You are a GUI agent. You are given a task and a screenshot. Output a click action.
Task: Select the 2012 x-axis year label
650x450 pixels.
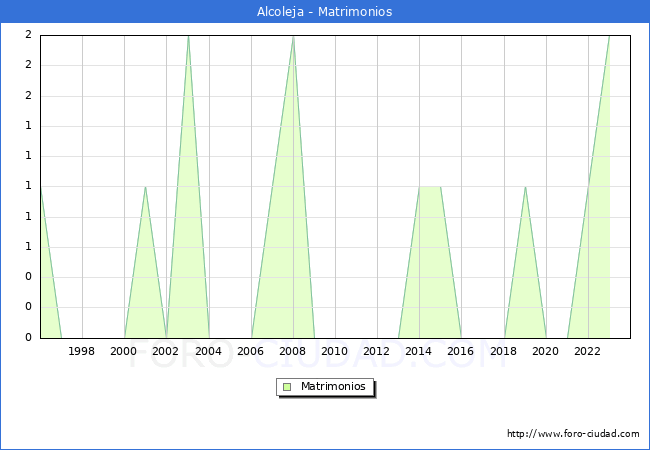pyautogui.click(x=376, y=351)
